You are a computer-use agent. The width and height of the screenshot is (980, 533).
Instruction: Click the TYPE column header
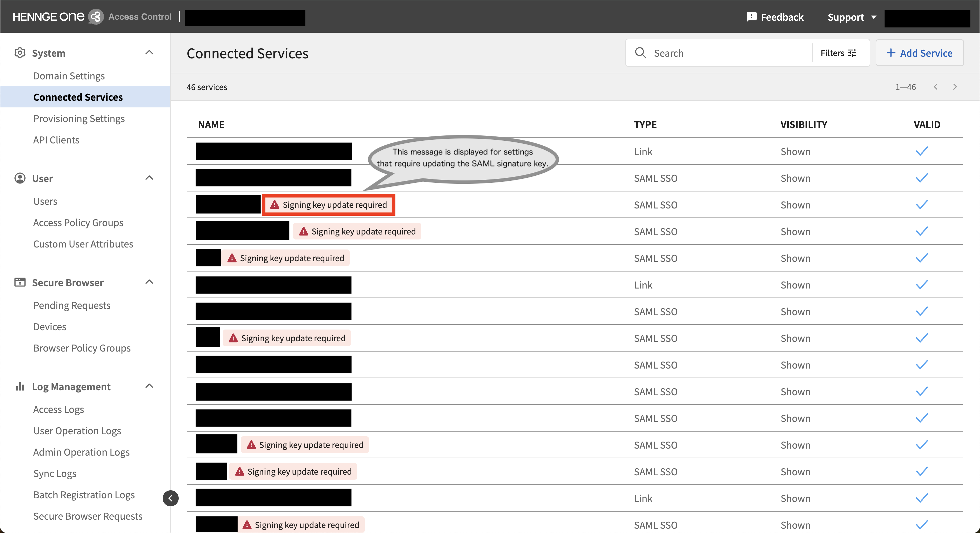click(645, 124)
